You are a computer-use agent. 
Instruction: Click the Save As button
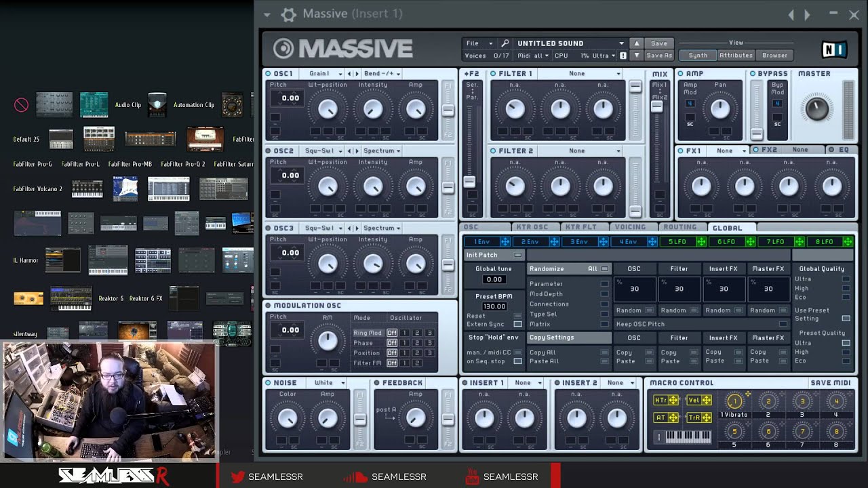[658, 56]
